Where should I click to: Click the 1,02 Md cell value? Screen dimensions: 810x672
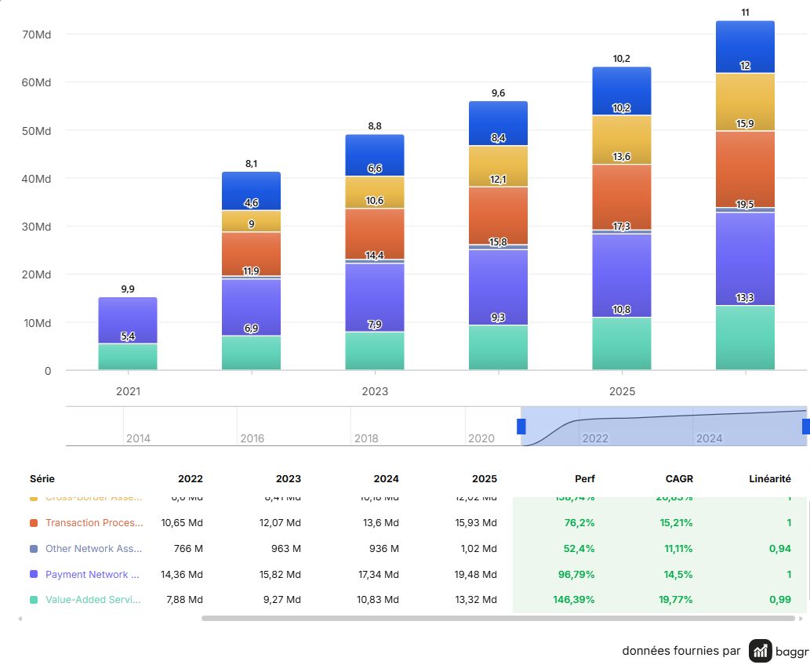pos(478,549)
